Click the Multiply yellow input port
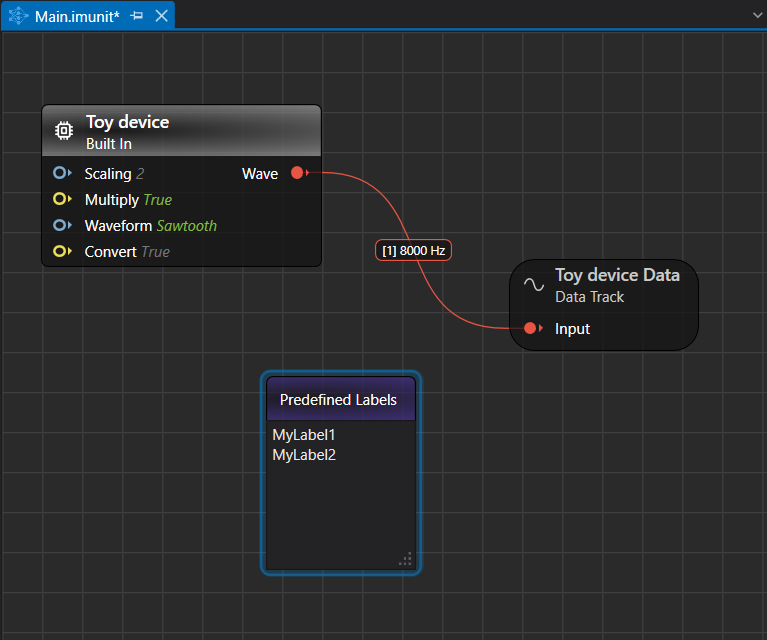This screenshot has width=767, height=640. pos(61,199)
